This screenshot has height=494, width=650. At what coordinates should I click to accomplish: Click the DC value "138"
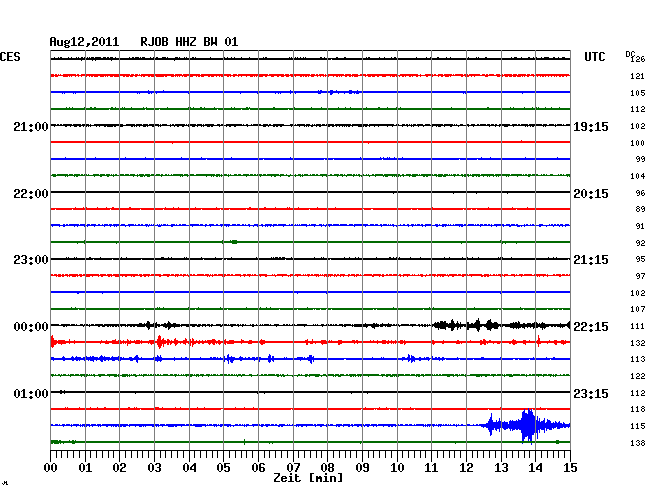click(x=638, y=443)
